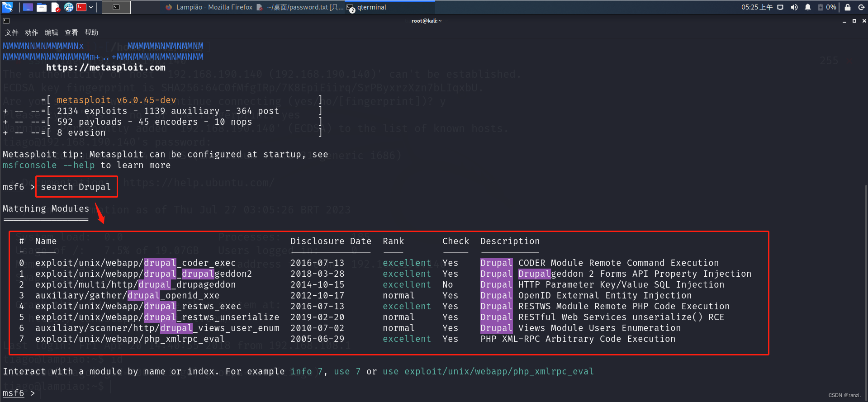Click 'No' check value for drupageddon
868x402 pixels.
448,284
